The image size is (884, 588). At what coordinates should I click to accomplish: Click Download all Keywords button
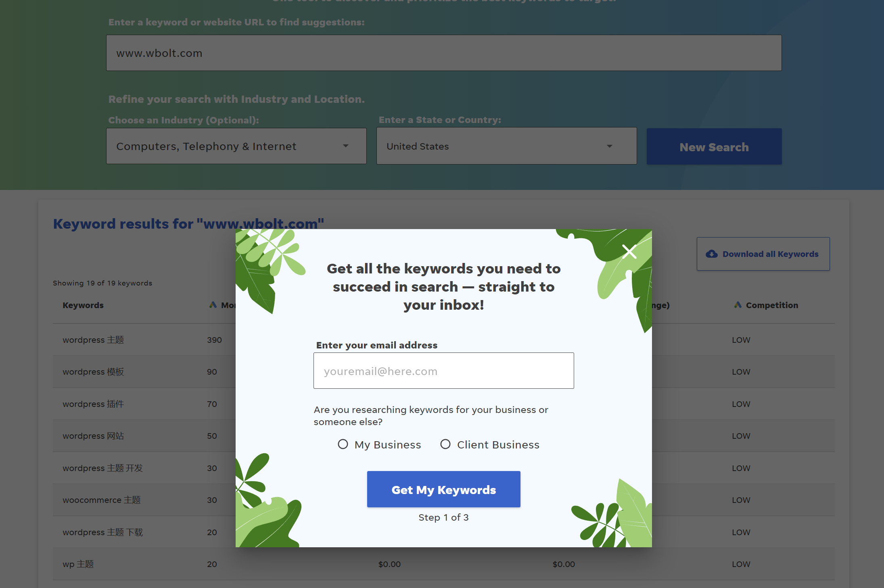pos(763,254)
